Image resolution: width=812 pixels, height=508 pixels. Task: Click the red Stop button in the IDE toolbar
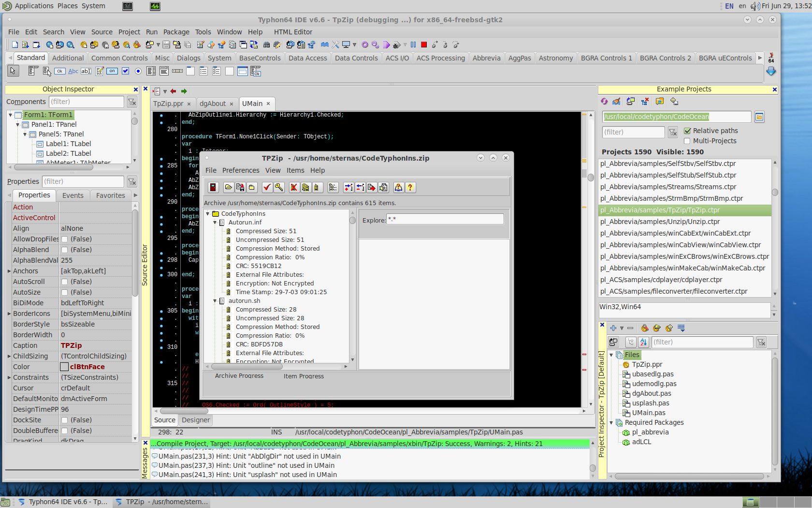pyautogui.click(x=424, y=45)
